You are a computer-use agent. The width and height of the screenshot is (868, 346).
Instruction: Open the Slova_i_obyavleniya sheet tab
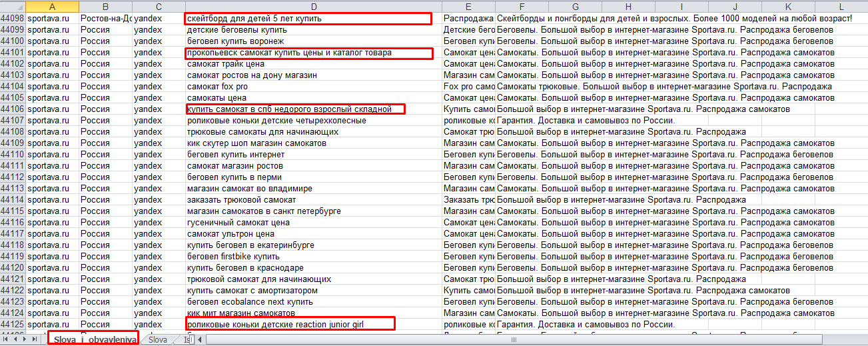point(93,339)
